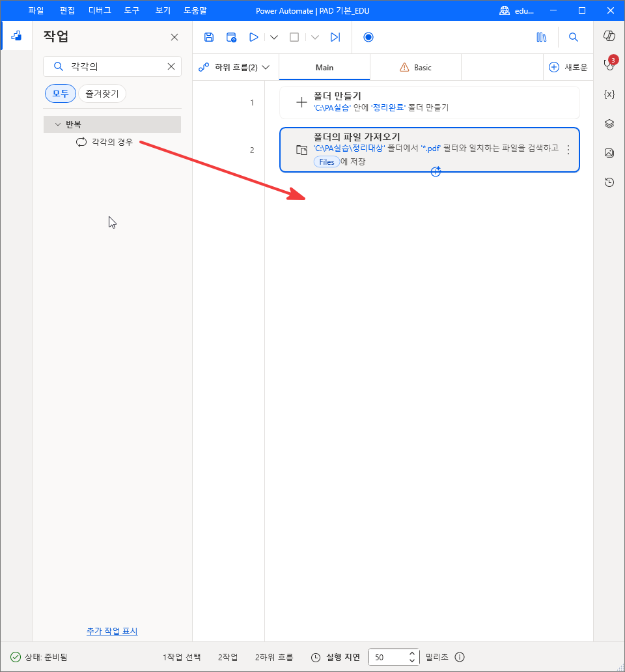Click the edu... environment account button
Image resolution: width=625 pixels, height=672 pixels.
click(516, 10)
